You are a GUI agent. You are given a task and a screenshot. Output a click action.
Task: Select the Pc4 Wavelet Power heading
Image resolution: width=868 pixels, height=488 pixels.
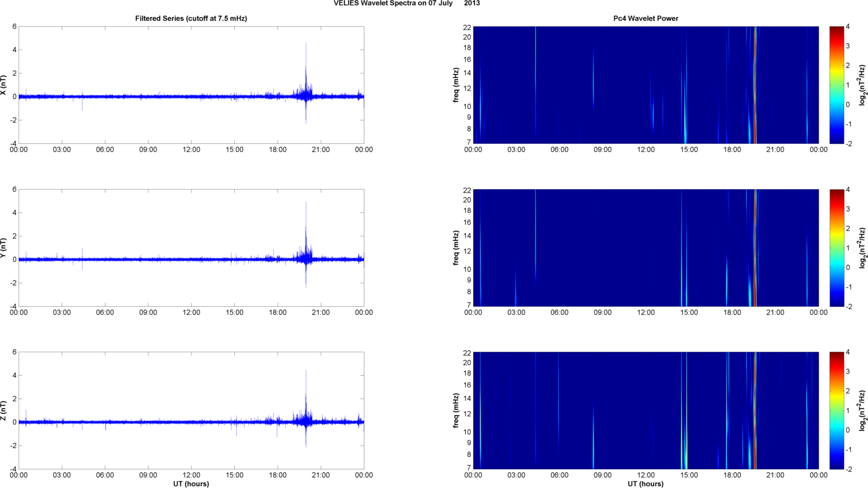click(646, 18)
